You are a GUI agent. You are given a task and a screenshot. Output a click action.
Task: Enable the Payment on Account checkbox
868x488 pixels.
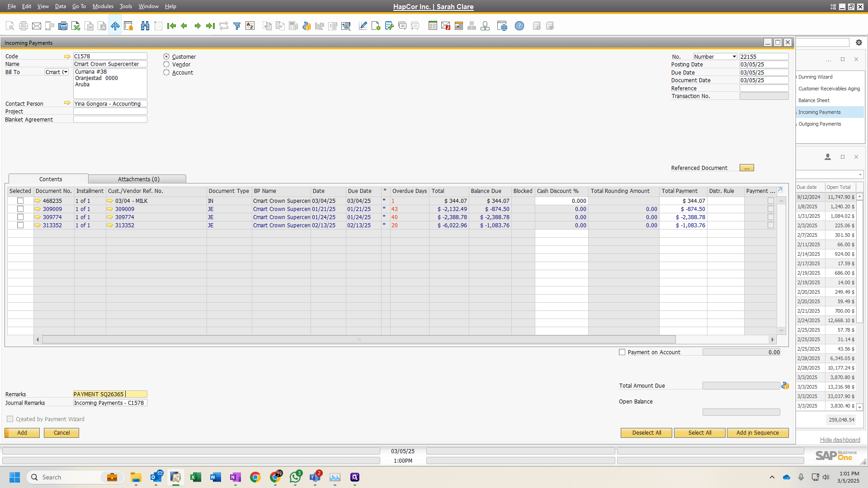pos(622,352)
